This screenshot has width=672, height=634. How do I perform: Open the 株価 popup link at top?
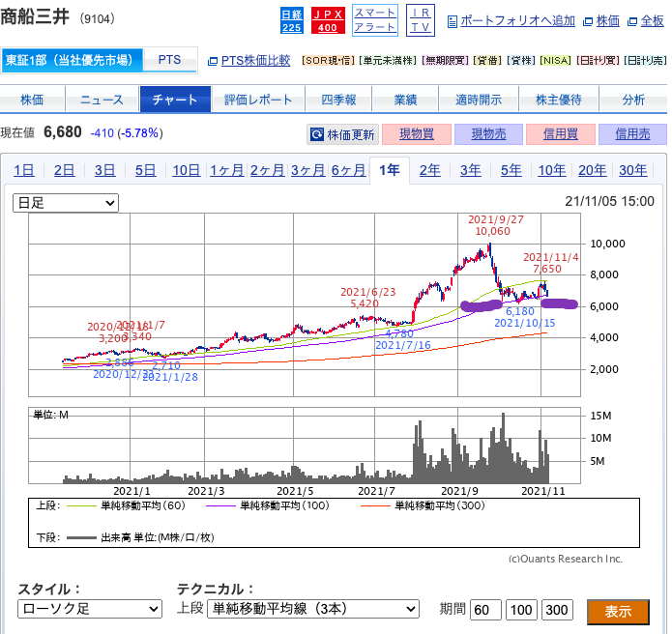pos(607,21)
